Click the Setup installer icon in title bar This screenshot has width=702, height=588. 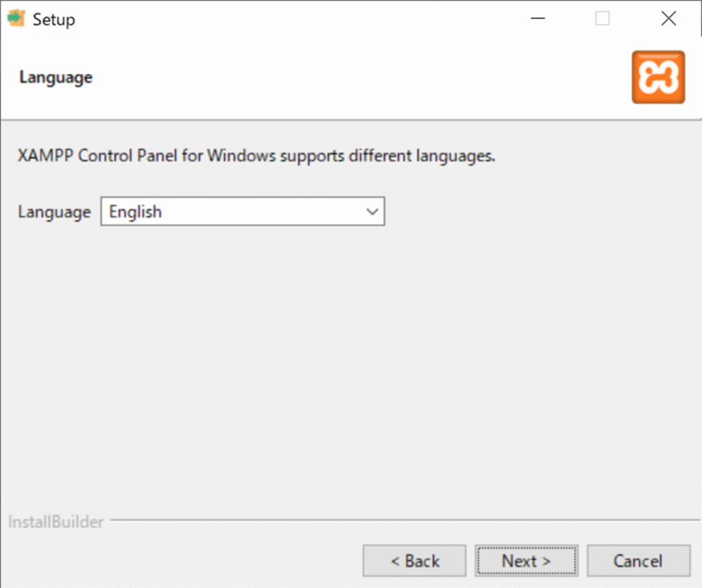16,19
